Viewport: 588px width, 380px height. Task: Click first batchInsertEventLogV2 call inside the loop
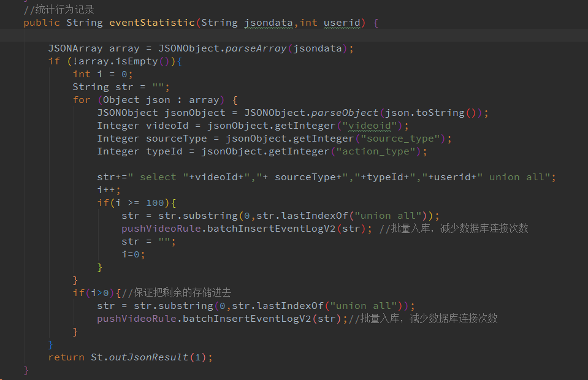pos(271,229)
